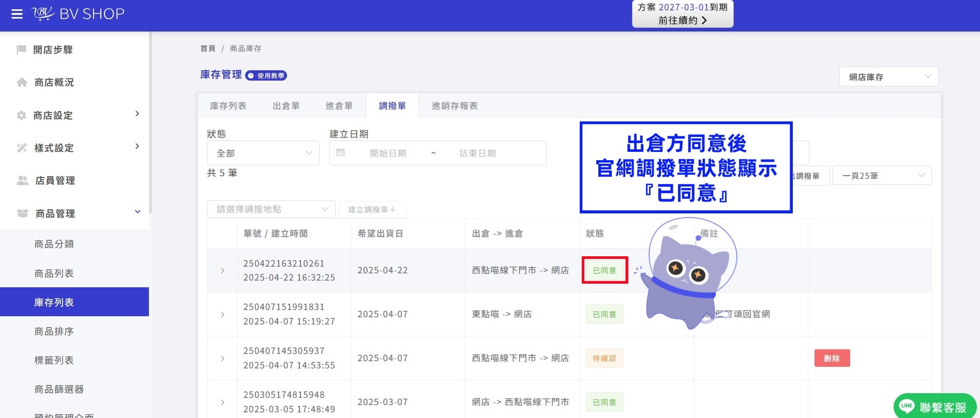
Task: Click the 結束日期 date input
Action: coord(477,153)
